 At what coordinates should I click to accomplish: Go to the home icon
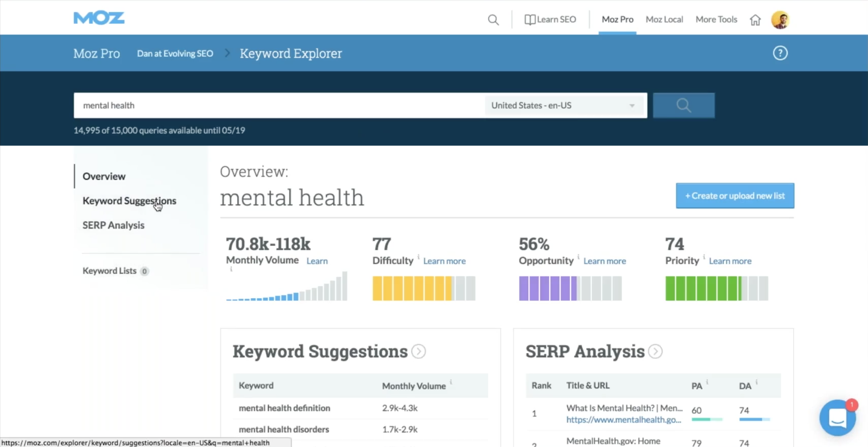click(755, 20)
